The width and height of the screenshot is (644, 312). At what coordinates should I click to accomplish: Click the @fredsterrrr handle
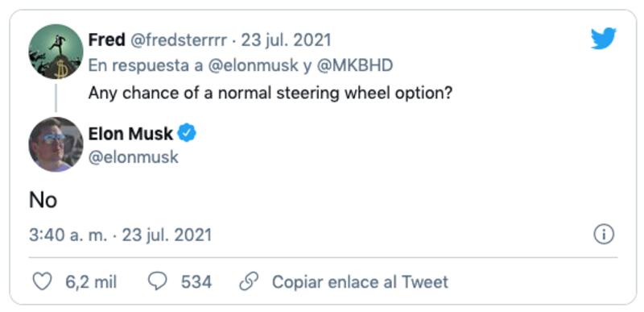tap(178, 40)
